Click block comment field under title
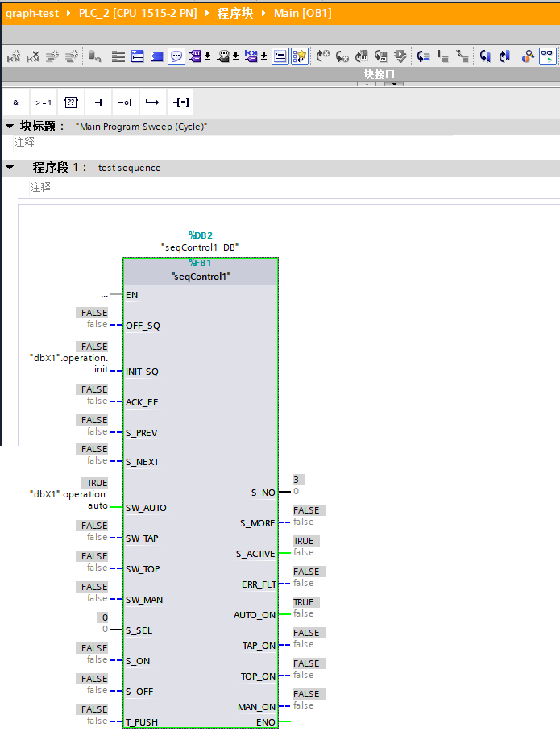 pos(286,143)
